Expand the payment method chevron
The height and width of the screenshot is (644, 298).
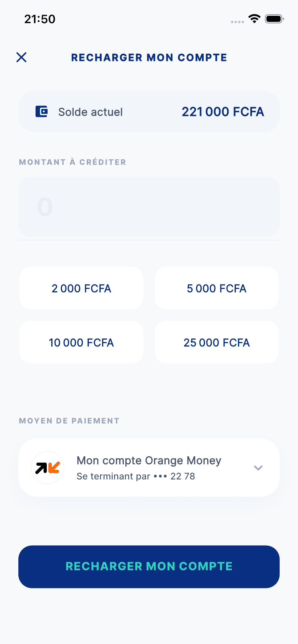click(258, 468)
